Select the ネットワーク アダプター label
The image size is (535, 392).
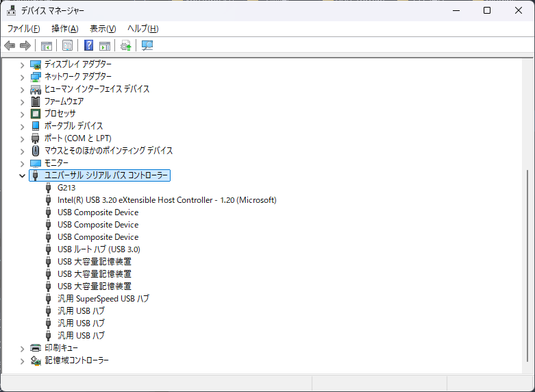(78, 77)
